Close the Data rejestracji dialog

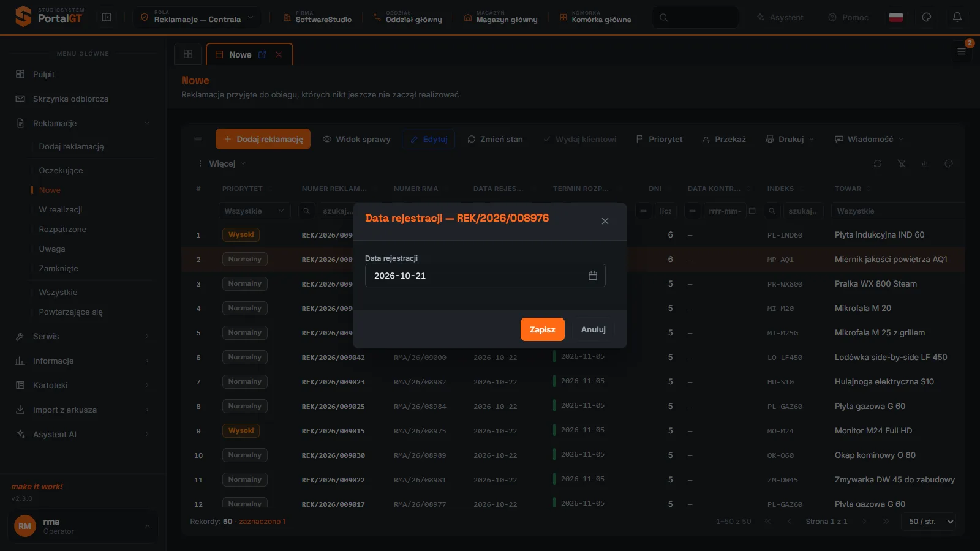click(605, 221)
